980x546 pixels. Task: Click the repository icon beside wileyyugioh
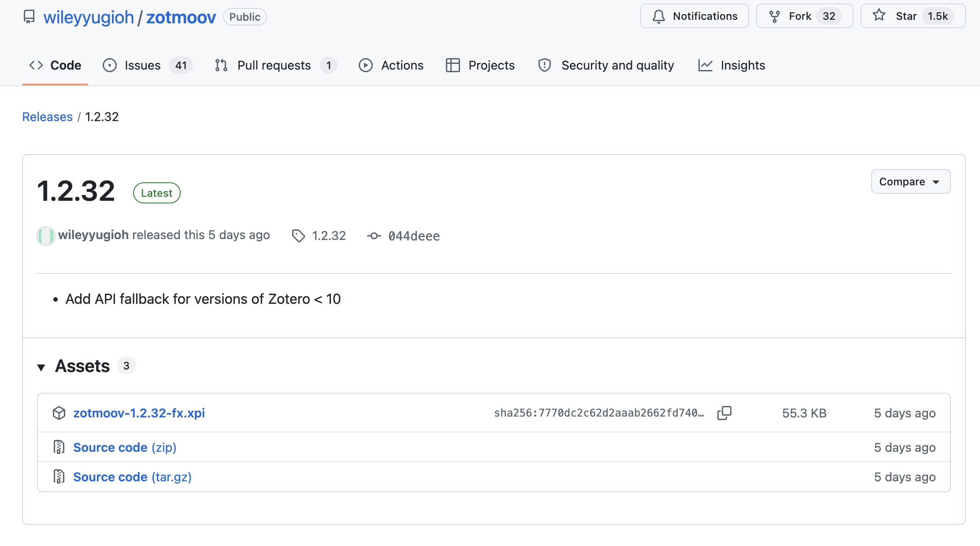(29, 17)
